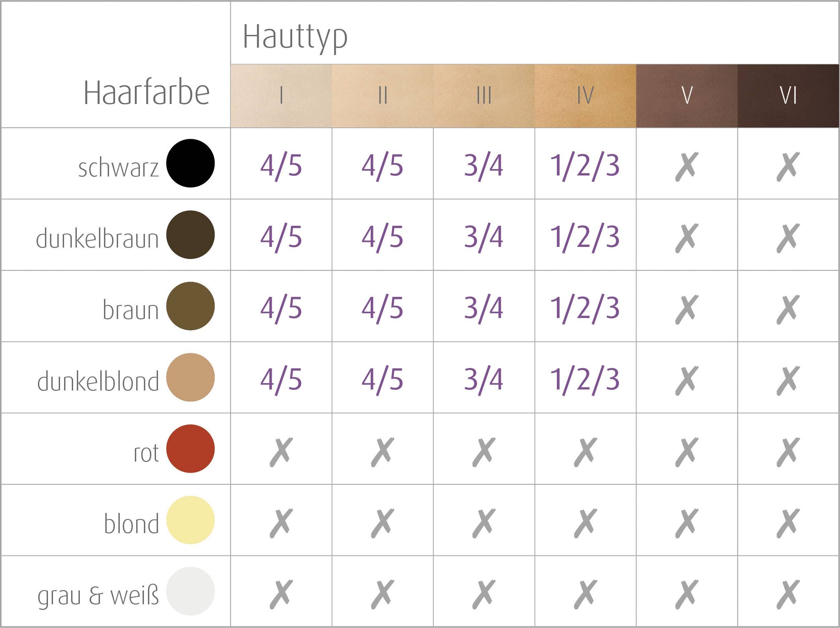The height and width of the screenshot is (628, 840).
Task: Click the X for dunkelbraun hair, Hauttyp VI
Action: pyautogui.click(x=788, y=238)
